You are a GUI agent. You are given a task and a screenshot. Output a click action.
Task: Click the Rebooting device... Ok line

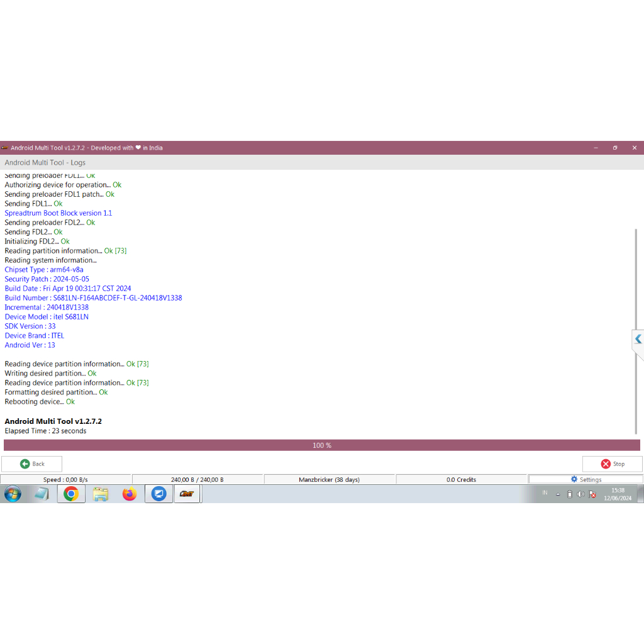coord(40,402)
